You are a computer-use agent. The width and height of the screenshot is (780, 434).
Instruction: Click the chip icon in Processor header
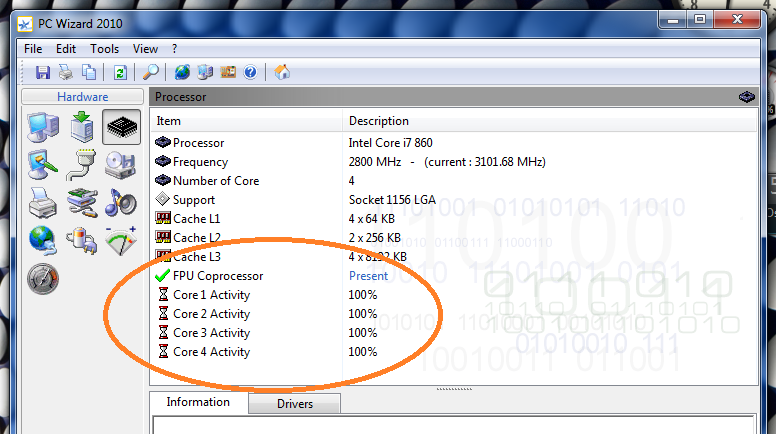747,97
